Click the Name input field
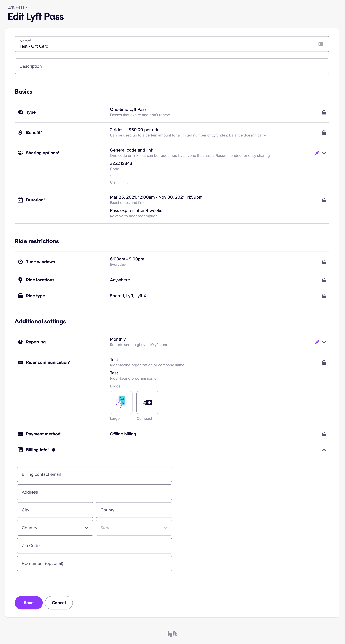This screenshot has width=345, height=644. pyautogui.click(x=172, y=44)
